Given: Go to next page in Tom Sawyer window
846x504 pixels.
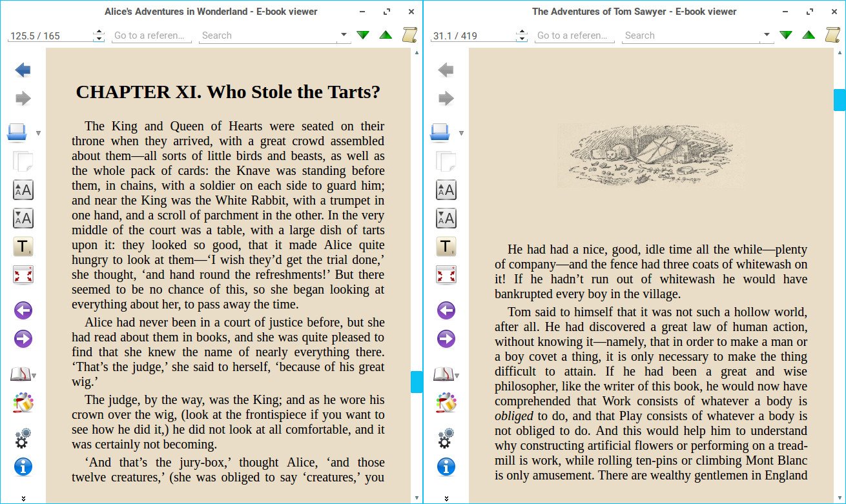Looking at the screenshot, I should (446, 339).
